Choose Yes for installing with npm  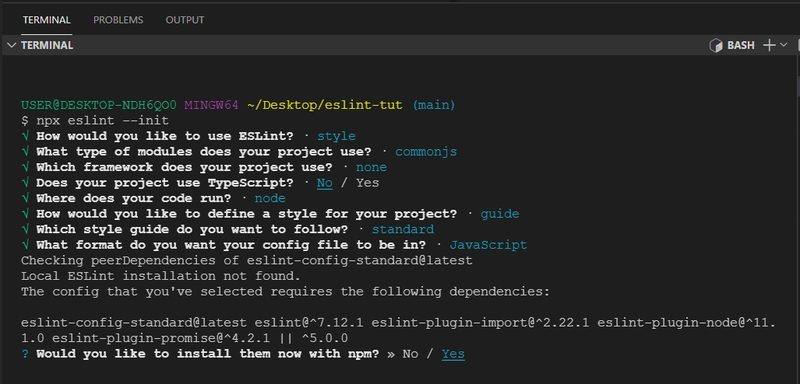point(453,353)
